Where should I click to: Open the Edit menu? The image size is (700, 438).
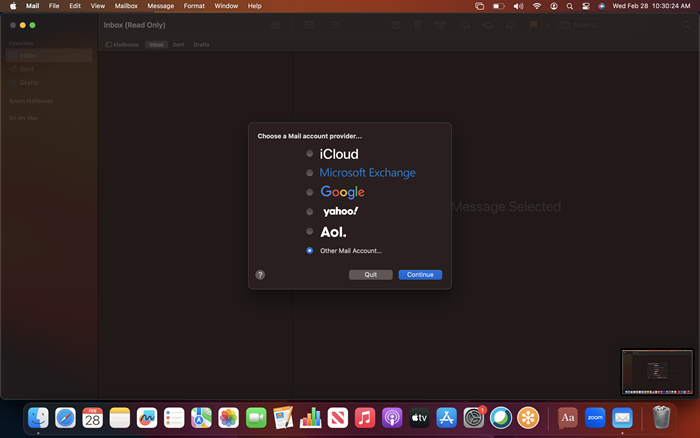coord(75,6)
